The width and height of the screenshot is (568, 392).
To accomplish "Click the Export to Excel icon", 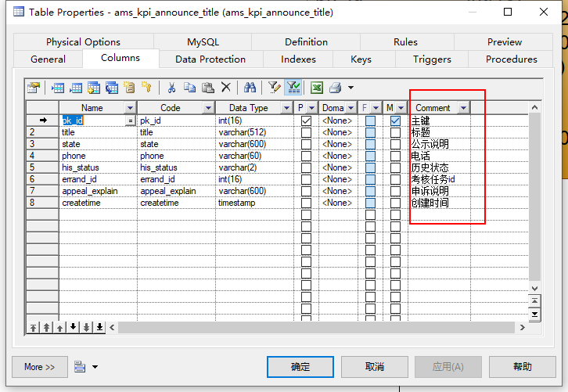I will [317, 88].
